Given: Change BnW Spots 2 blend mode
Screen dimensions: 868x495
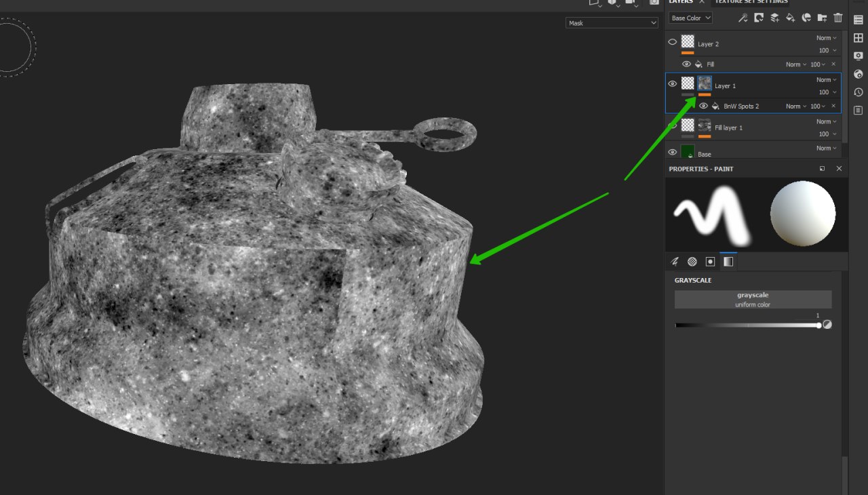Looking at the screenshot, I should pyautogui.click(x=796, y=106).
